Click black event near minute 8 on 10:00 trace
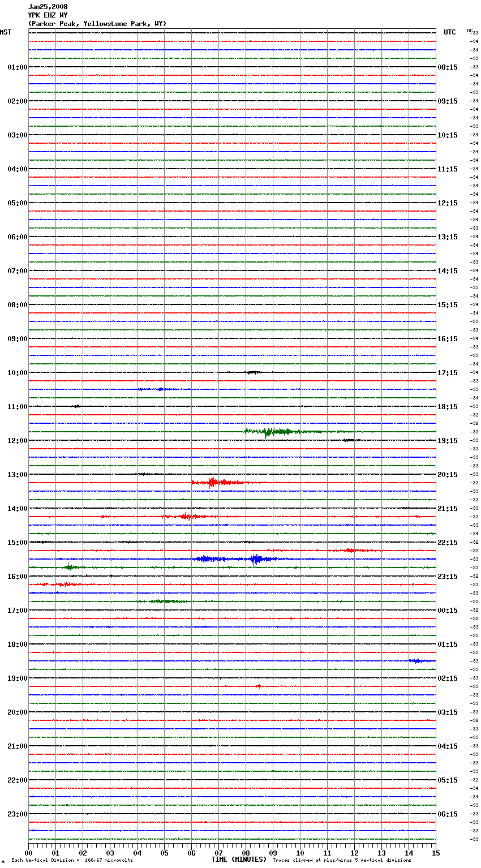 tap(253, 372)
